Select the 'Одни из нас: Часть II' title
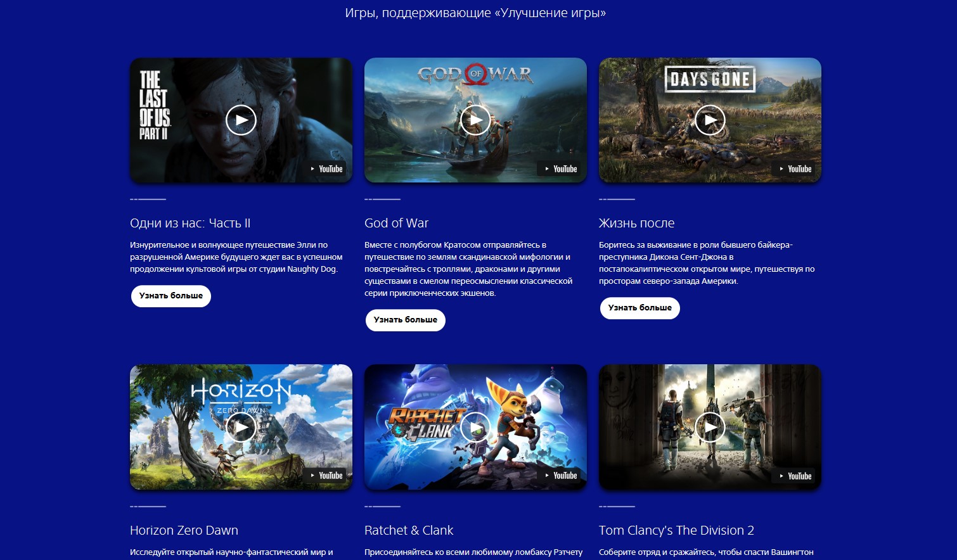This screenshot has height=560, width=957. click(190, 223)
